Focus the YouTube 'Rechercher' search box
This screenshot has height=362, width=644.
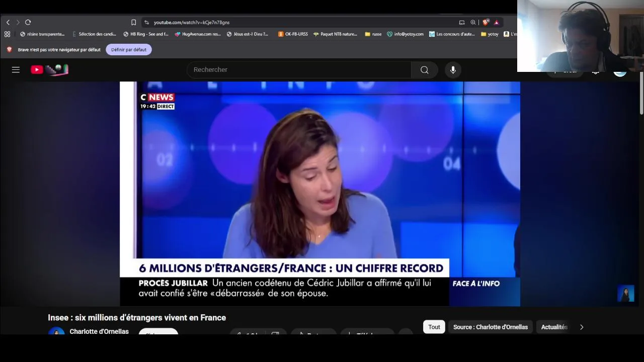click(299, 70)
